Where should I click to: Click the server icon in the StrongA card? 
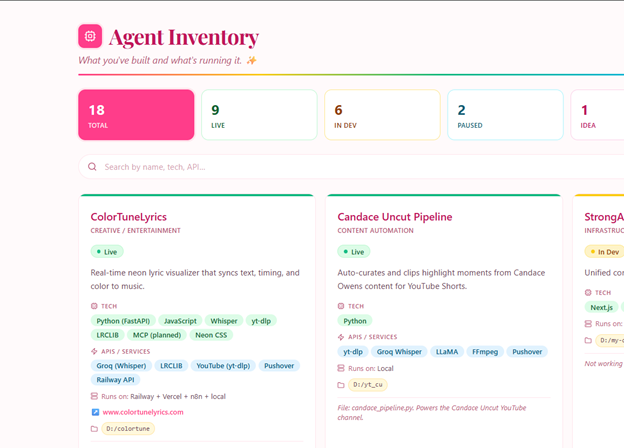point(588,323)
